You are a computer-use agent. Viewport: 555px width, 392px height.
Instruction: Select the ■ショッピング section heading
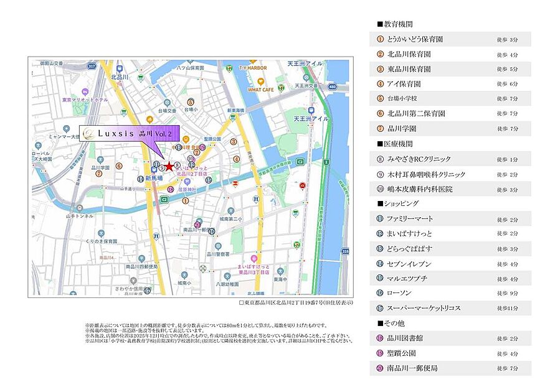[x=398, y=203]
